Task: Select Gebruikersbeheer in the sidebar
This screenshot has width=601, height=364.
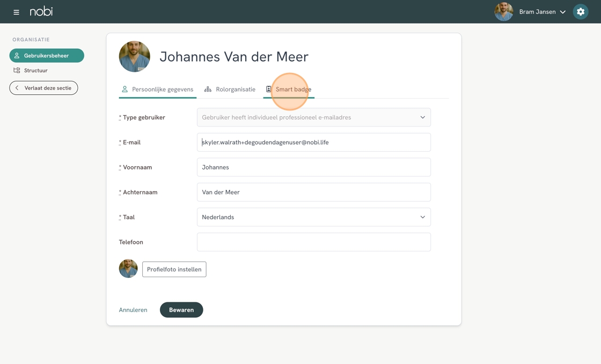Action: coord(47,56)
